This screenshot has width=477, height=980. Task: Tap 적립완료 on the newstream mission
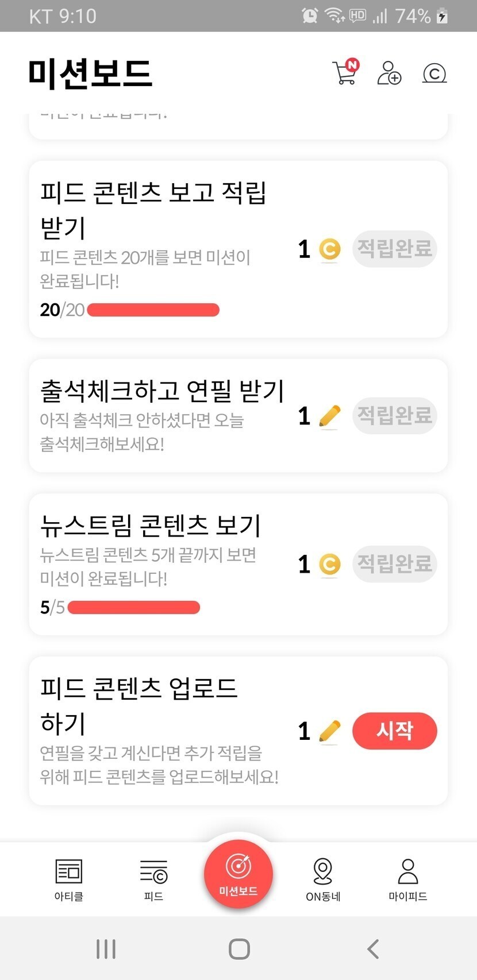[x=394, y=564]
